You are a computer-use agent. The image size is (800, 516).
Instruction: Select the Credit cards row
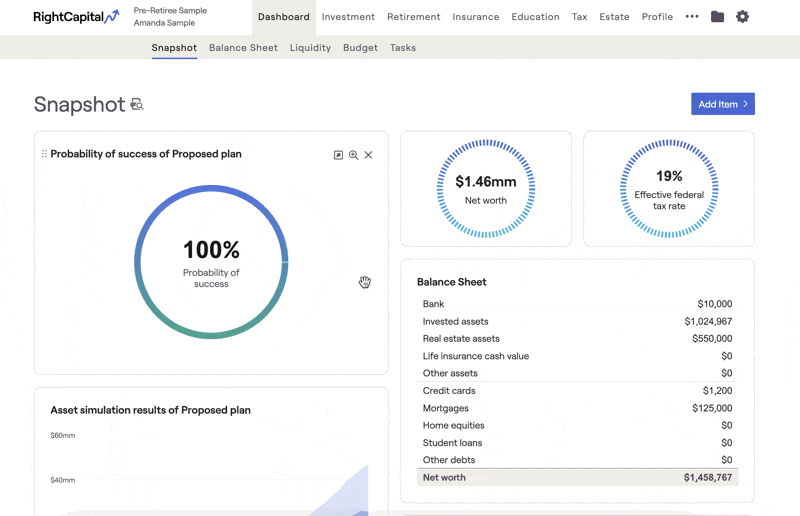coord(578,390)
